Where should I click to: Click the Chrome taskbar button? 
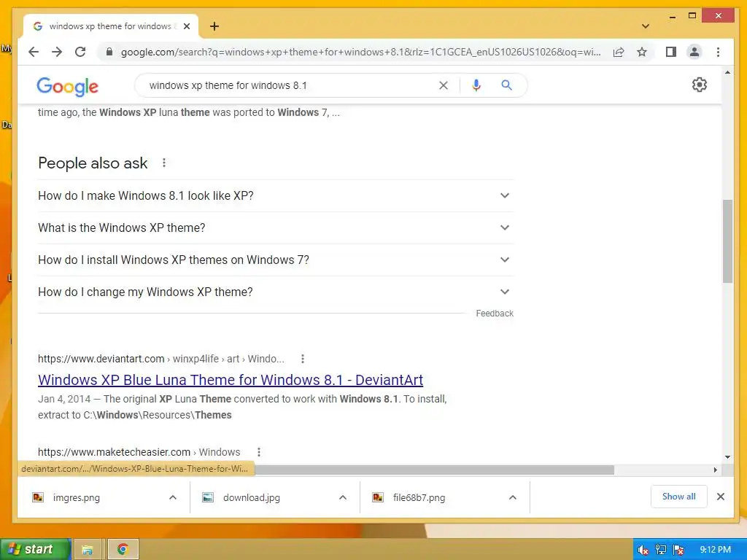pyautogui.click(x=123, y=550)
